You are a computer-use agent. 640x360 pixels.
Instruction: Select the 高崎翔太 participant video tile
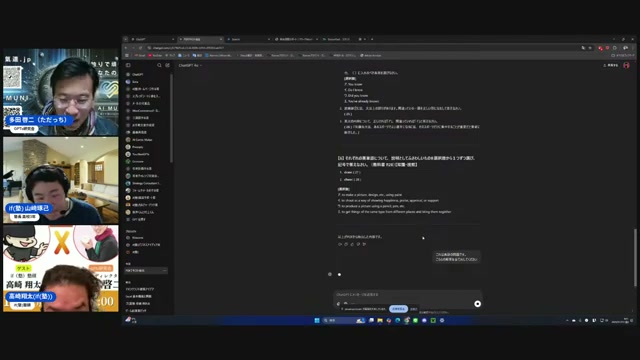61,269
